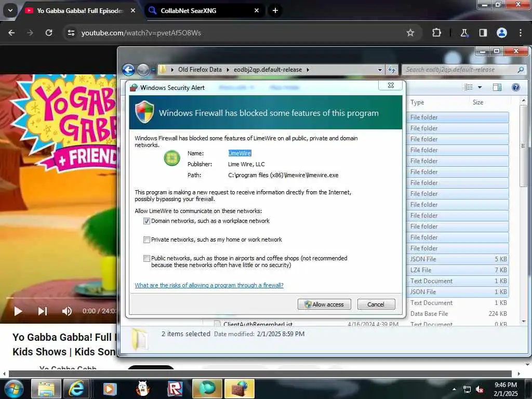Screen dimensions: 532x399
Task: Open Chrome extensions puzzle icon
Action: pyautogui.click(x=436, y=33)
